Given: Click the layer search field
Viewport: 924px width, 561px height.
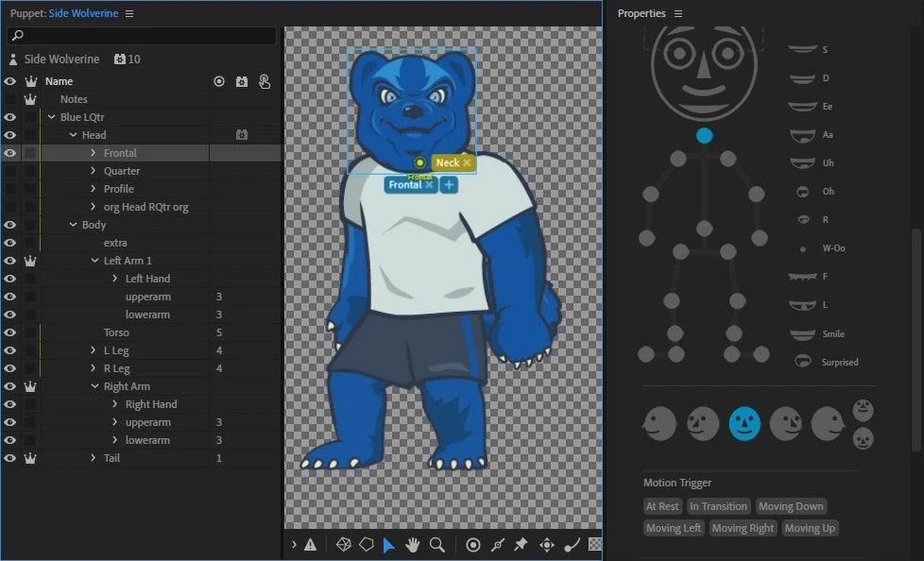Looking at the screenshot, I should (142, 35).
